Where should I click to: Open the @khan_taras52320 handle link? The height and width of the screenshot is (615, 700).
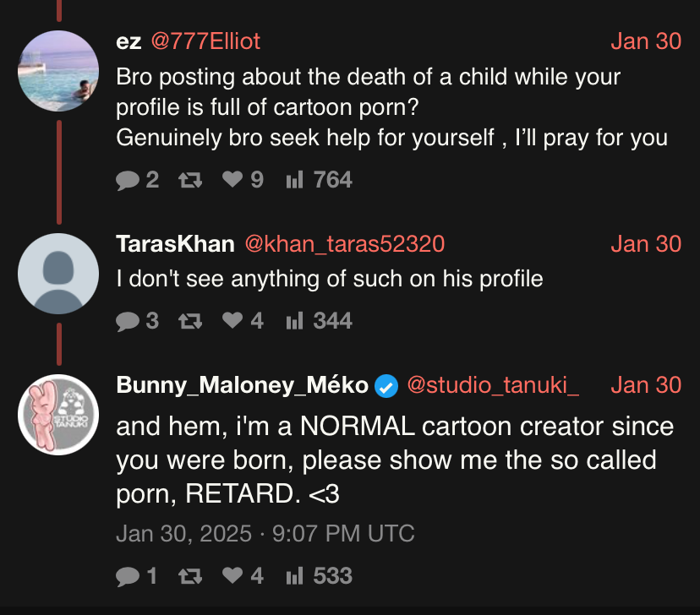click(x=344, y=244)
